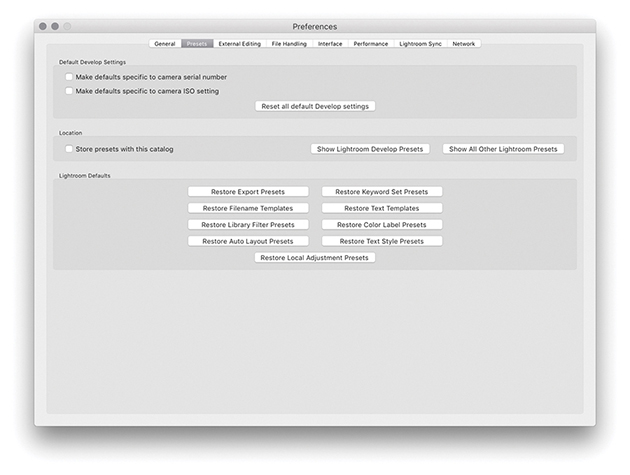The width and height of the screenshot is (630, 475).
Task: Open the File Handling tab
Action: tap(289, 44)
